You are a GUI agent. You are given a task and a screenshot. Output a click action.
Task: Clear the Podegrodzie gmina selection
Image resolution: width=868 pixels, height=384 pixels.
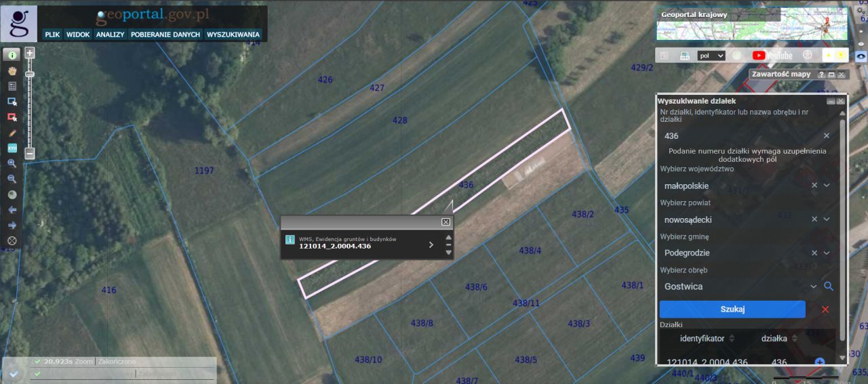point(814,253)
